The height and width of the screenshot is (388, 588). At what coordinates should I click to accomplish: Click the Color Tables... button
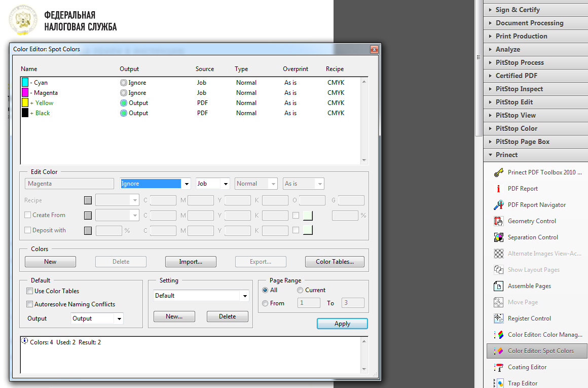pyautogui.click(x=335, y=262)
